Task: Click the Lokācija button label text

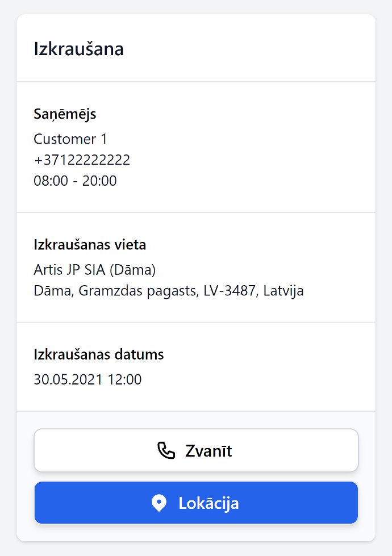Action: (x=208, y=504)
